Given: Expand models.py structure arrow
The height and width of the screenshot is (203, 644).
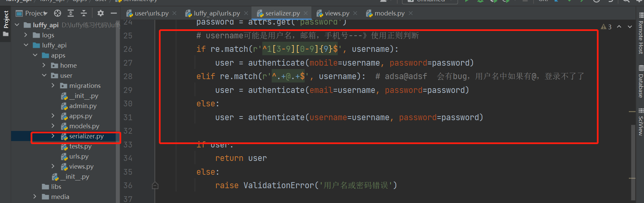Looking at the screenshot, I should pos(53,126).
